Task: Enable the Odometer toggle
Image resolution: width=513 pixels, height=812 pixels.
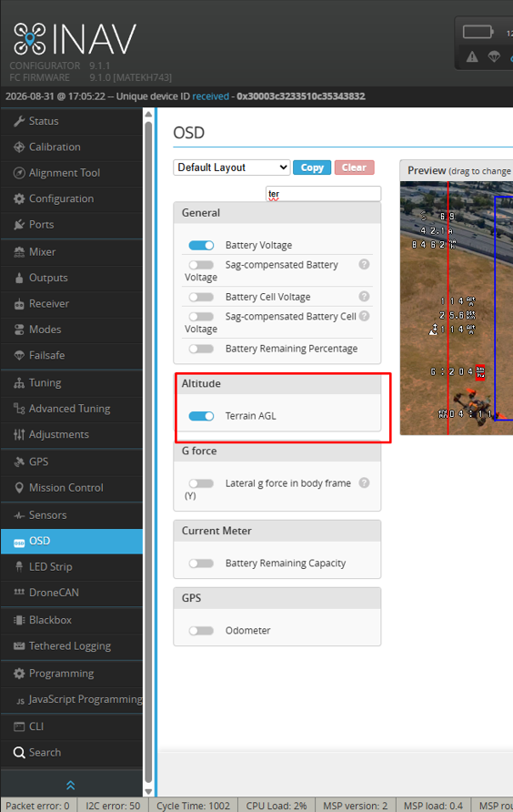Action: click(x=201, y=631)
